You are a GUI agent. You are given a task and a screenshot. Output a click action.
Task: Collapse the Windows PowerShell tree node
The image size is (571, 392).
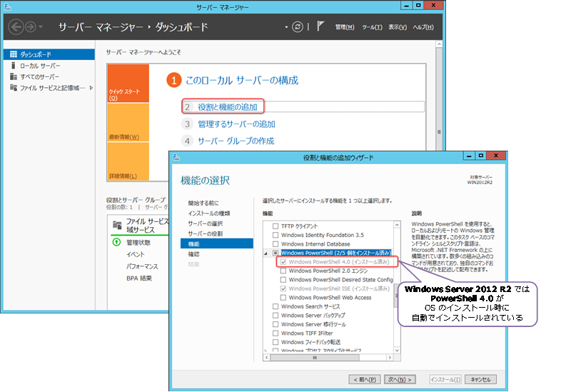point(266,253)
